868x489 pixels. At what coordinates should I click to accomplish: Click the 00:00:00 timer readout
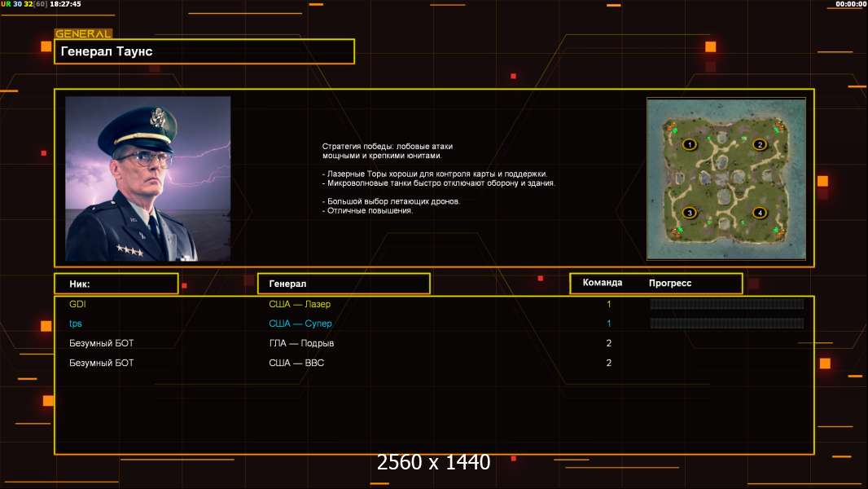[851, 4]
